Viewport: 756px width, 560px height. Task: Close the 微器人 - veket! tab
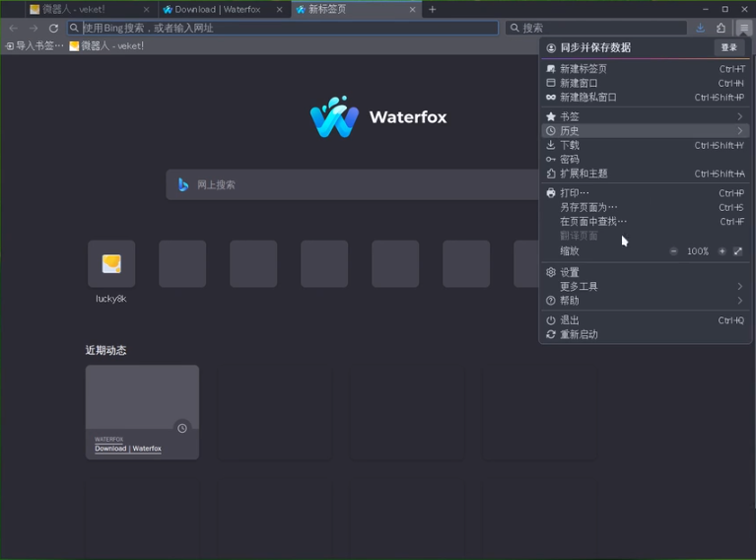[147, 9]
